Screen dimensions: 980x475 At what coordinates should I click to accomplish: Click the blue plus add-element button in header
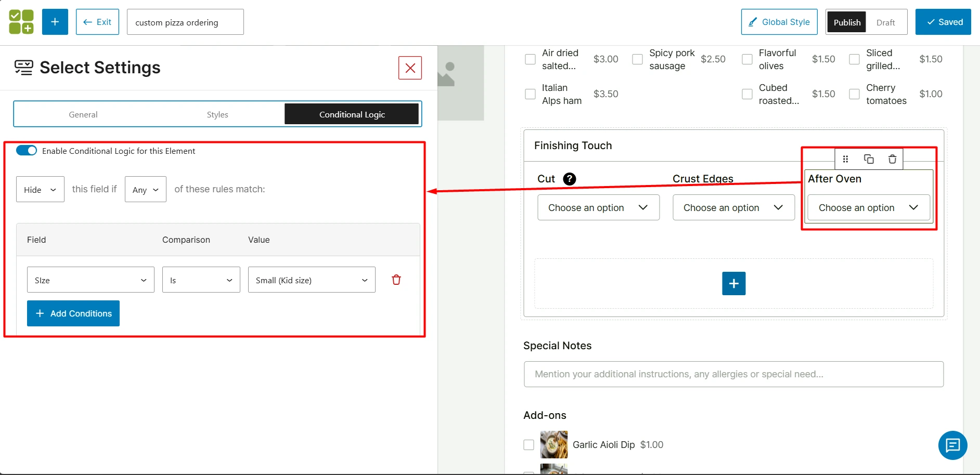pos(55,22)
